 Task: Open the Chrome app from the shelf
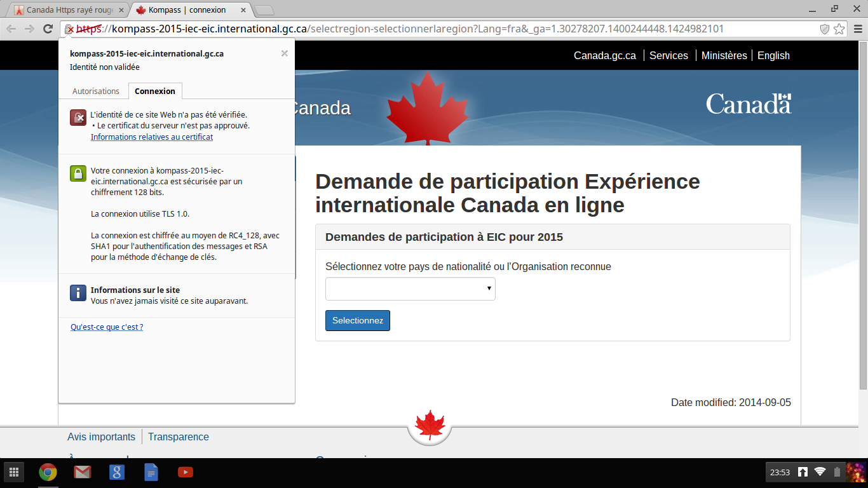(48, 472)
